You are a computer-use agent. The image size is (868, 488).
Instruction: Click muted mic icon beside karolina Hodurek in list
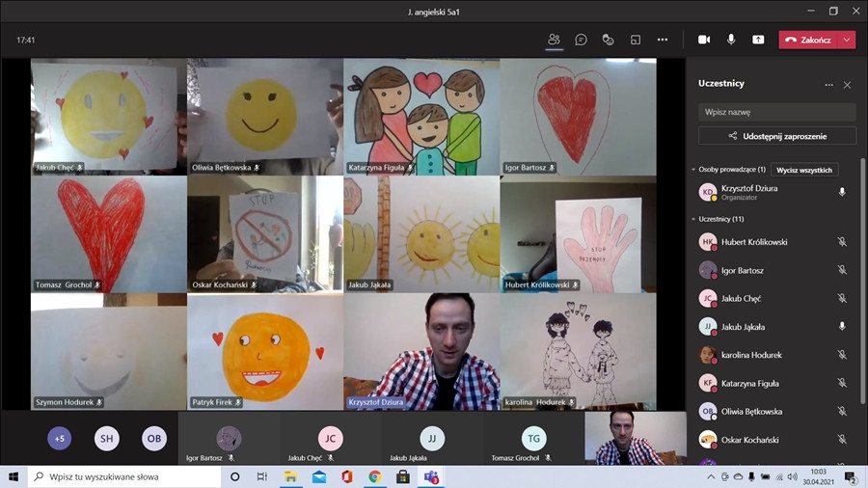tap(842, 355)
